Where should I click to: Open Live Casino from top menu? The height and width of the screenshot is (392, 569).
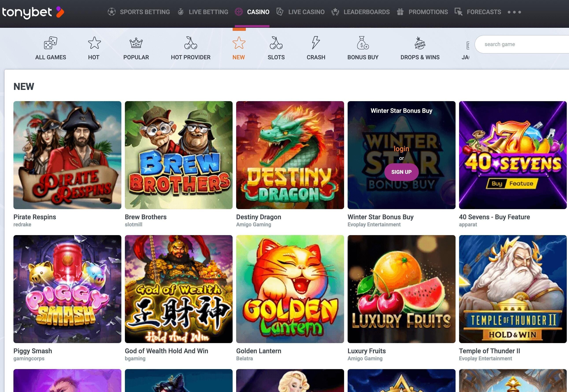coord(306,12)
